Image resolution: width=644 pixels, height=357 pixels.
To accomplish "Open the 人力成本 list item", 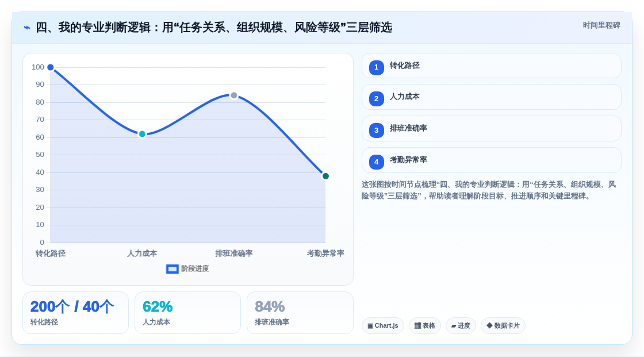I will (x=491, y=97).
